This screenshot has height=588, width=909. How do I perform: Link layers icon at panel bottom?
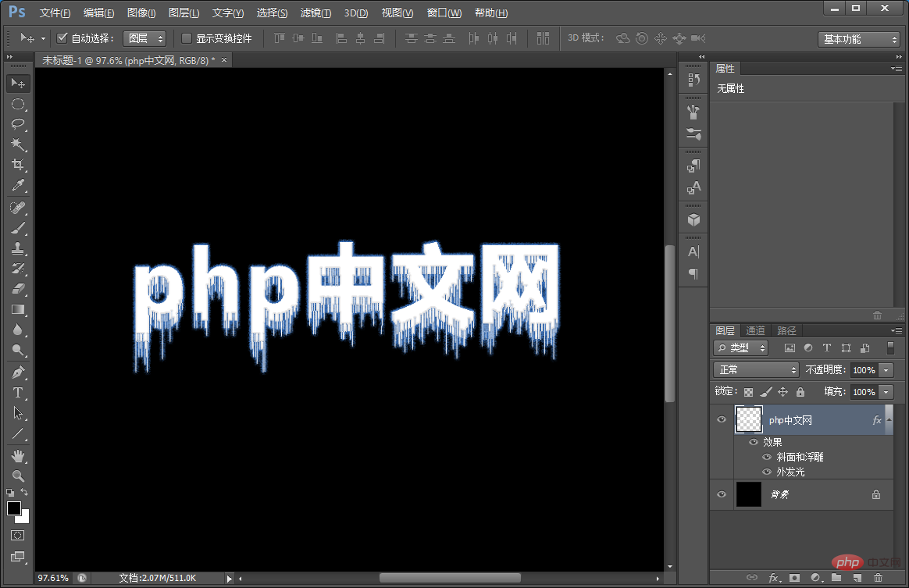point(752,578)
